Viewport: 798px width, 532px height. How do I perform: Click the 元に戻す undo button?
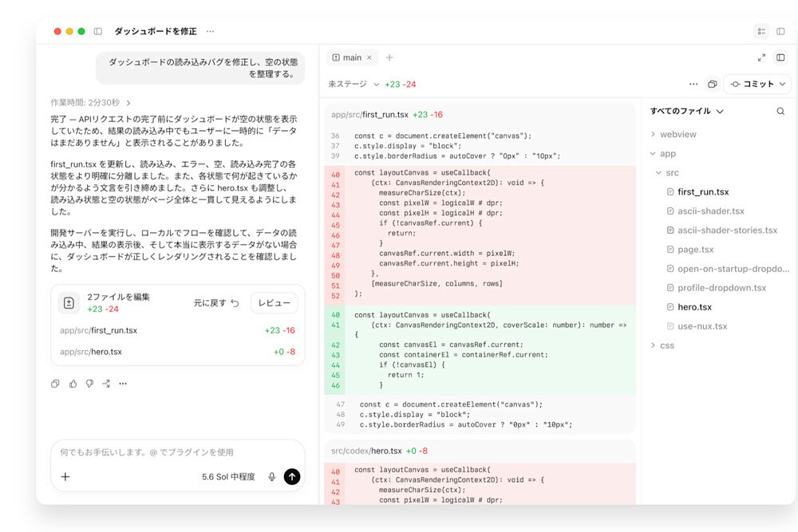click(216, 303)
